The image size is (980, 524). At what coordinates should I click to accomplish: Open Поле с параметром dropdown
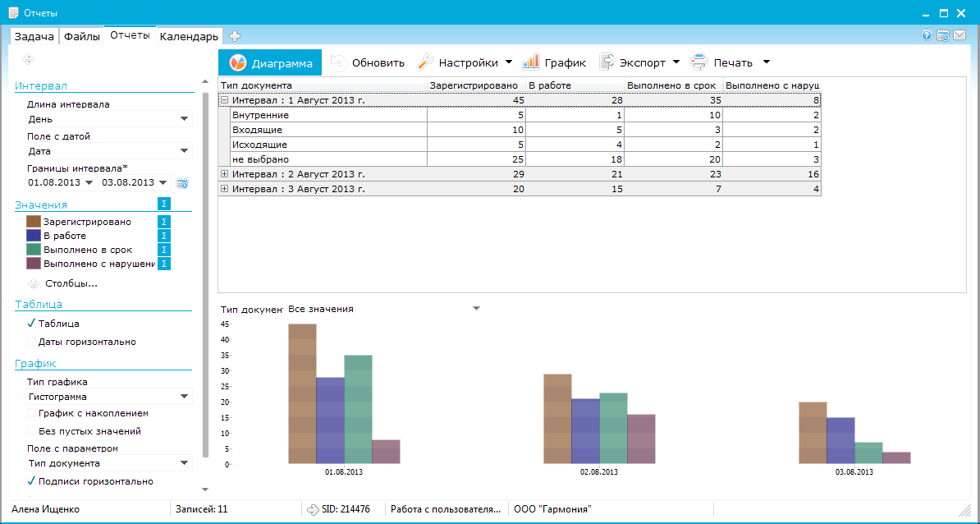[x=108, y=463]
